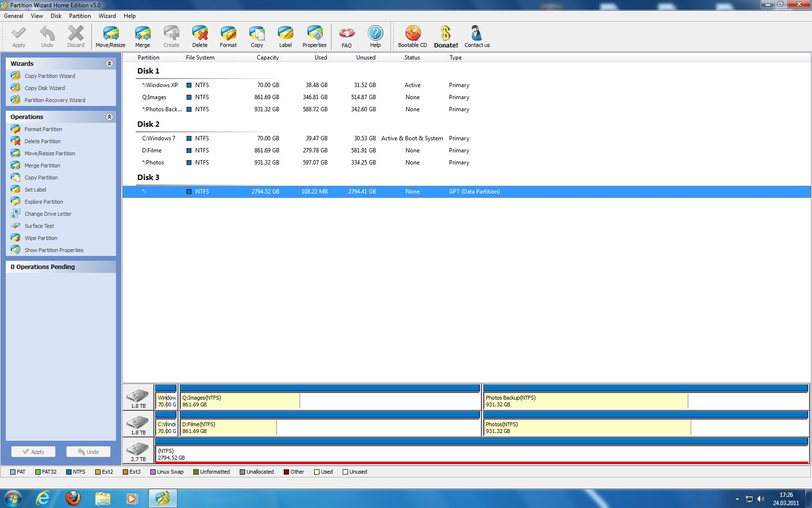Image resolution: width=812 pixels, height=508 pixels.
Task: Open the Disk menu
Action: [56, 16]
